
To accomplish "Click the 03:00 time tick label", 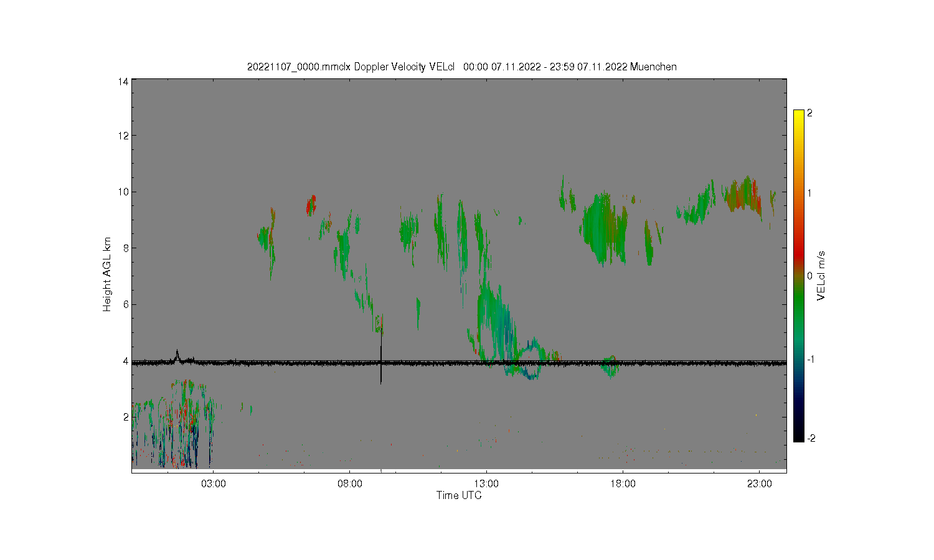I will tap(214, 484).
